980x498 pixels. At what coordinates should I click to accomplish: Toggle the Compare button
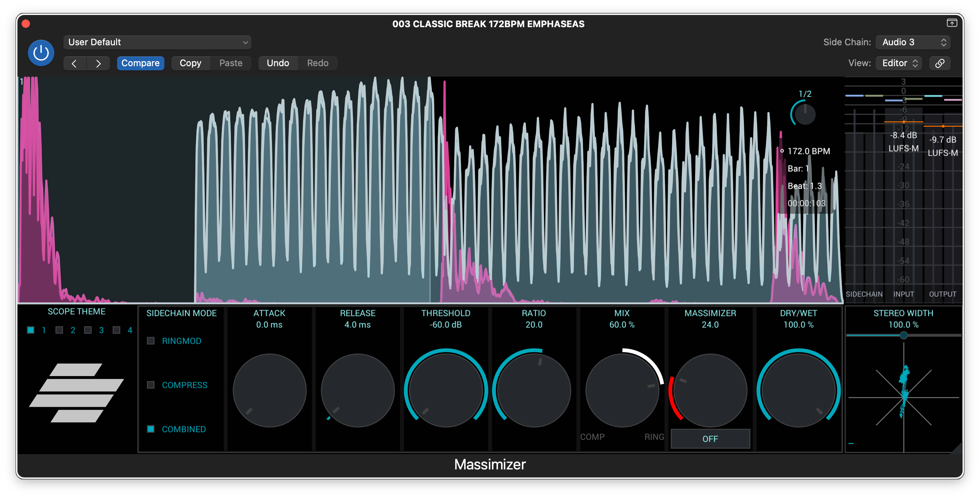[140, 63]
